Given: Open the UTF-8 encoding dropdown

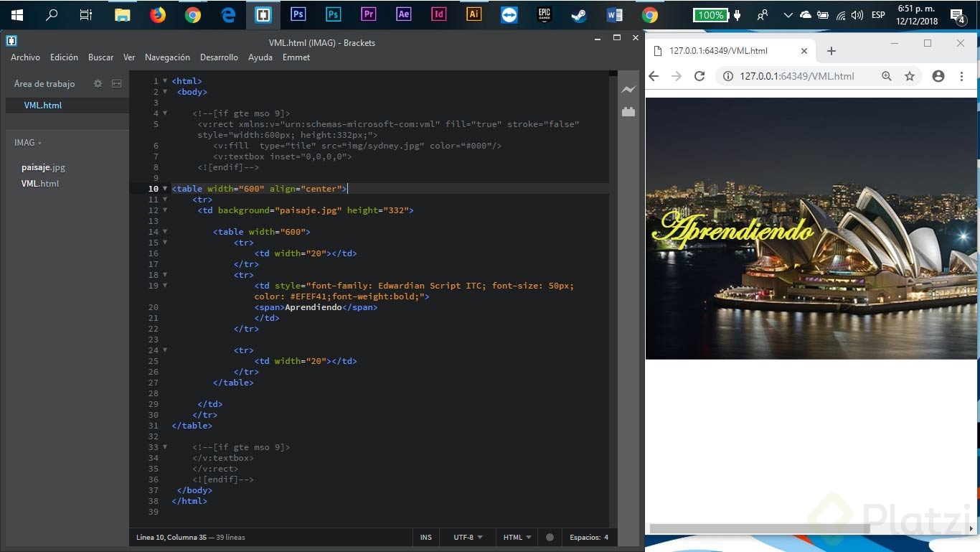Looking at the screenshot, I should coord(468,537).
